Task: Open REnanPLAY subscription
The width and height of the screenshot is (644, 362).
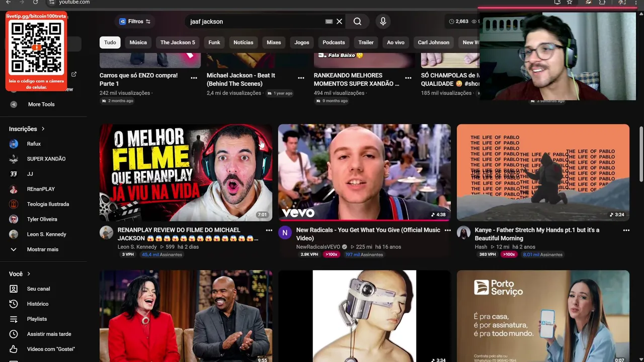Action: [x=41, y=189]
